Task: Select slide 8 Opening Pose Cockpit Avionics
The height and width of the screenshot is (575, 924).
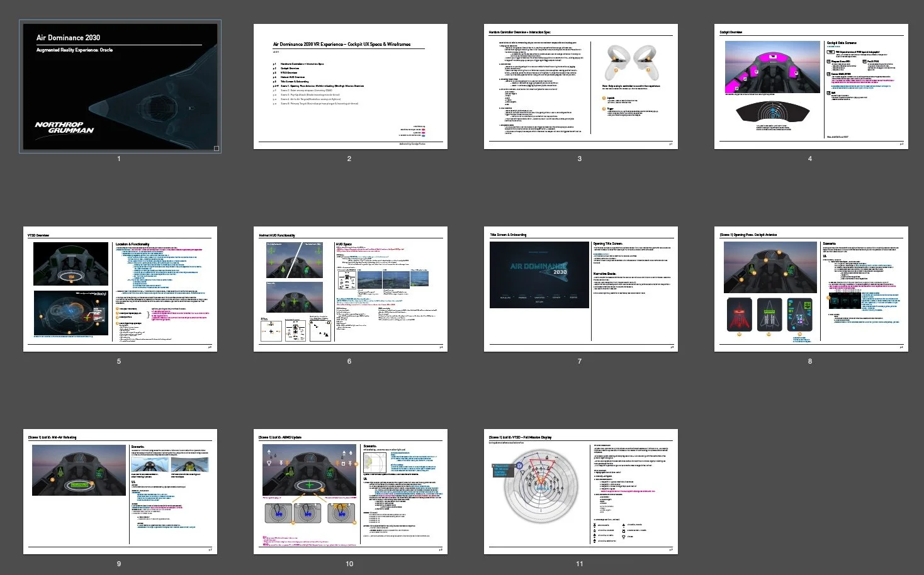Action: coord(811,289)
